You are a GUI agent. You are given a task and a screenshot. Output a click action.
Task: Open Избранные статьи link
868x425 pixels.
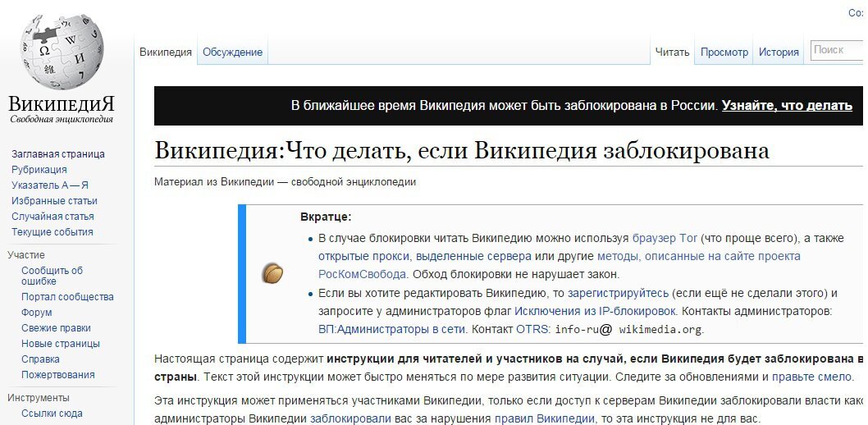click(54, 200)
